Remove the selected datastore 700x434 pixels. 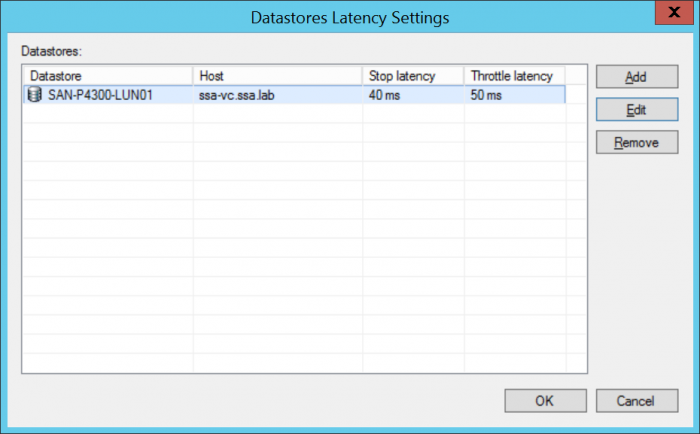636,142
